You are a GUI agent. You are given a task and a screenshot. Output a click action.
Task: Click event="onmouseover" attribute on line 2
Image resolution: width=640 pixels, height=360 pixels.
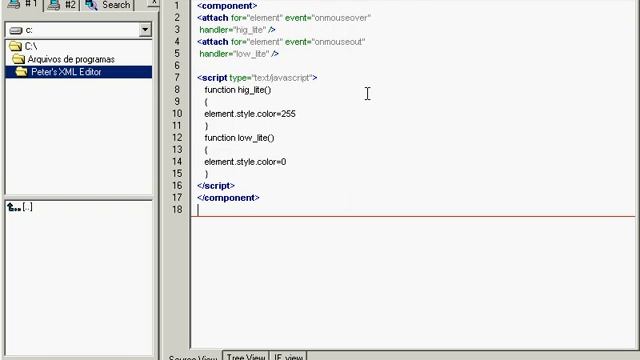(x=328, y=18)
